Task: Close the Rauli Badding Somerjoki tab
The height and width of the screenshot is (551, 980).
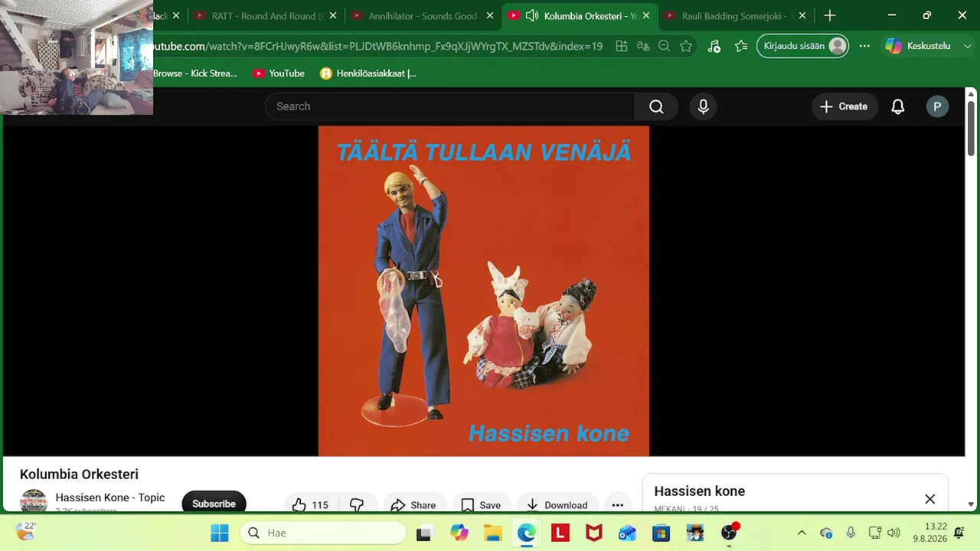Action: pos(802,15)
